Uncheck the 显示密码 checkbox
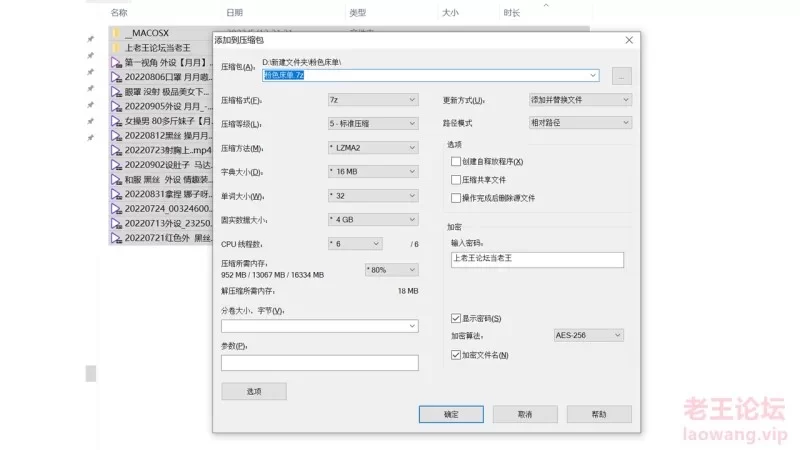Viewport: 800px width, 450px height. click(457, 318)
